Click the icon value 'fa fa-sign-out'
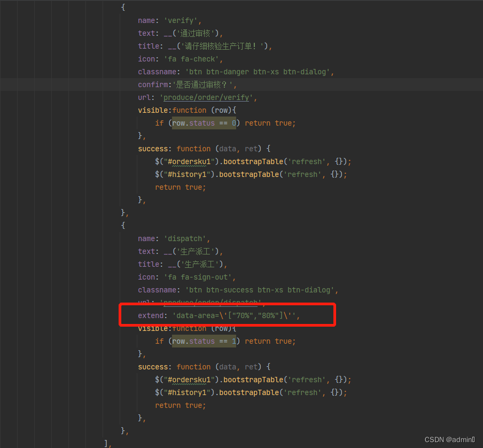Screen dimensions: 483x448 [x=198, y=277]
